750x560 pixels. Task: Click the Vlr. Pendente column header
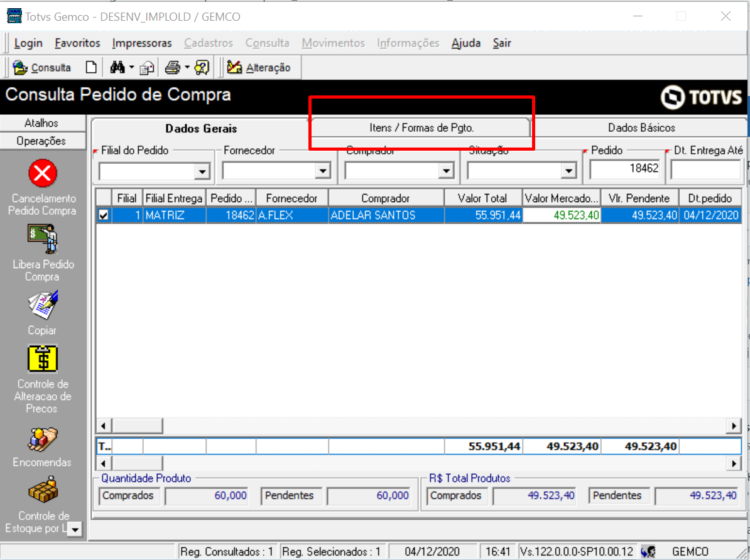click(x=639, y=198)
